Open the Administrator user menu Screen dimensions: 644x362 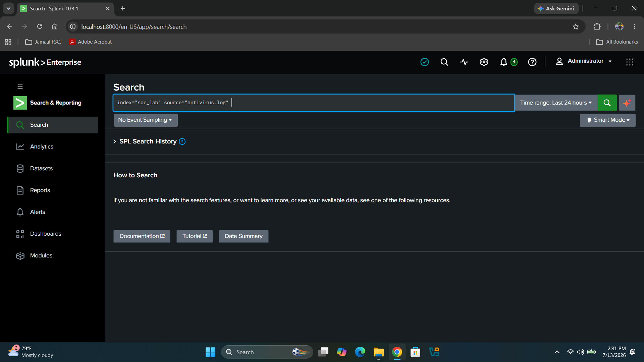tap(584, 61)
